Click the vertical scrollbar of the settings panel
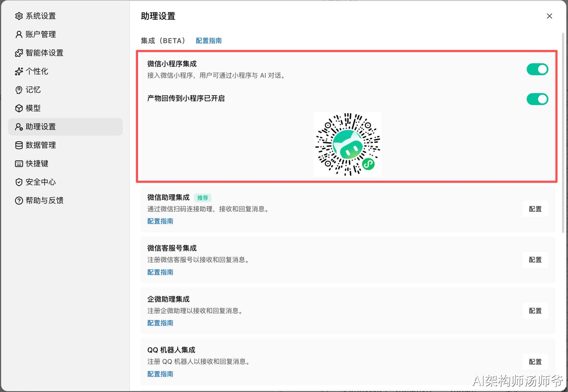568x392 pixels. click(x=563, y=133)
